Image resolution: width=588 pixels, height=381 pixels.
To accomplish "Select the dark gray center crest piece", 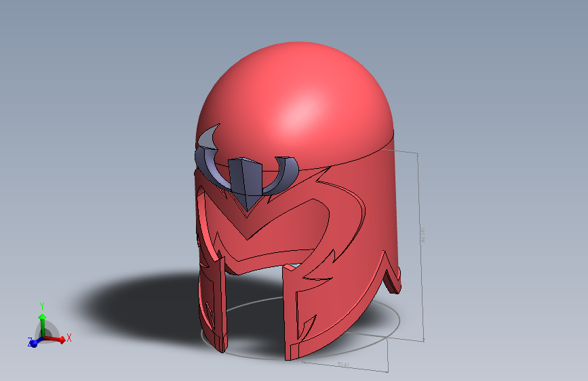I will pyautogui.click(x=246, y=182).
